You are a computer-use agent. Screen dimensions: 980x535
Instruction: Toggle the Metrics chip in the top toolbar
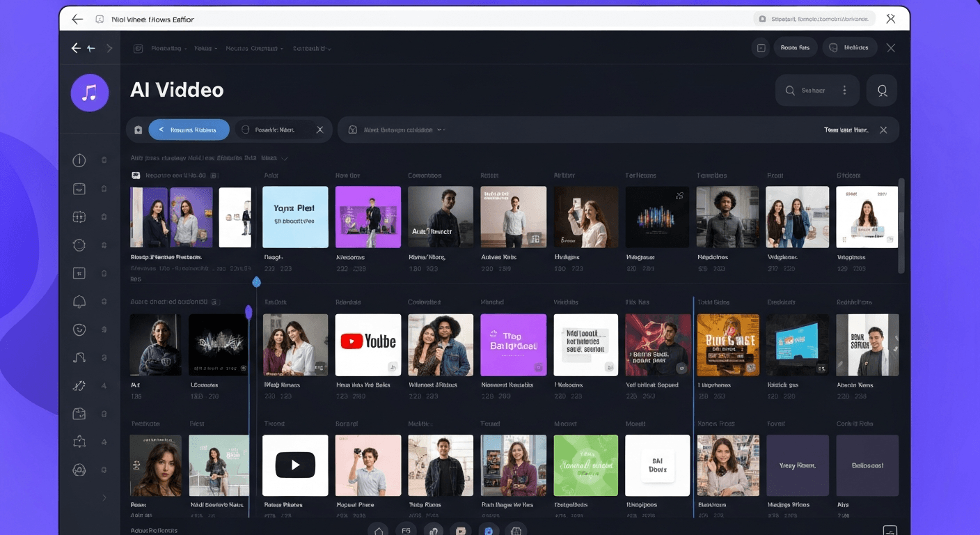click(849, 47)
